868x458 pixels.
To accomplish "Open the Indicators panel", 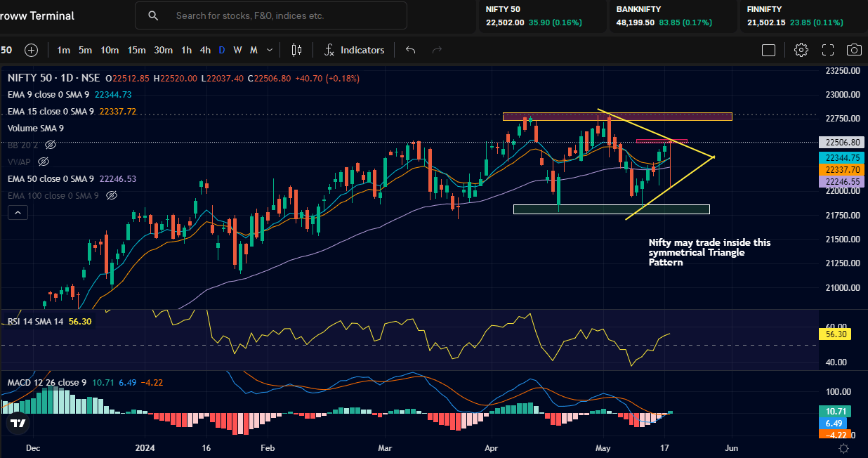I will coord(354,50).
